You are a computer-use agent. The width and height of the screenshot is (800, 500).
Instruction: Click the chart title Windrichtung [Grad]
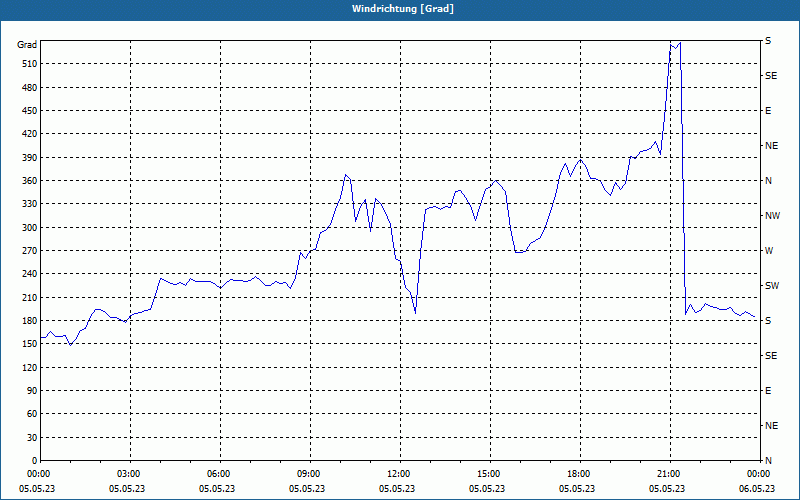(x=403, y=9)
